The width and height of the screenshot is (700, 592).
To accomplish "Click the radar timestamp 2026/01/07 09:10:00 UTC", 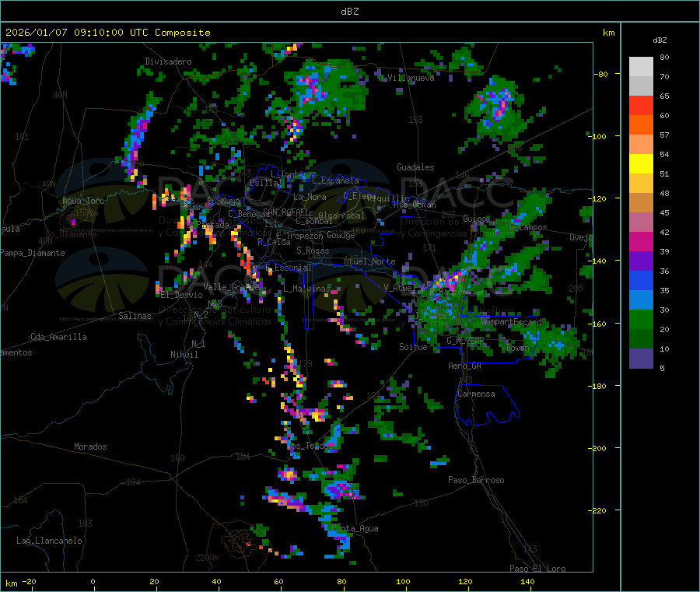I will (x=77, y=33).
